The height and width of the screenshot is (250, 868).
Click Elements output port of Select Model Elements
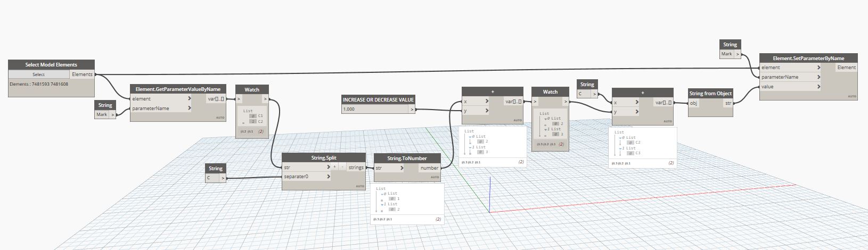click(83, 74)
